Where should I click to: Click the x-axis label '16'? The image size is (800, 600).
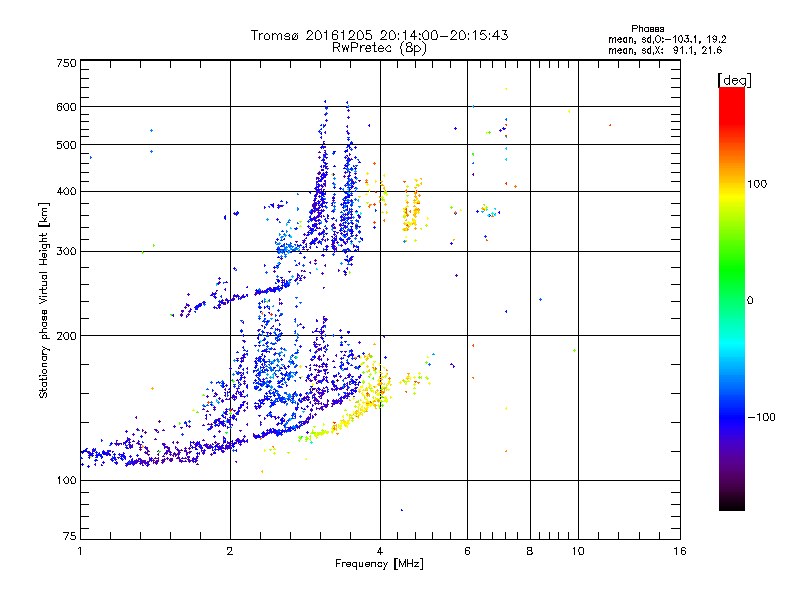[680, 551]
